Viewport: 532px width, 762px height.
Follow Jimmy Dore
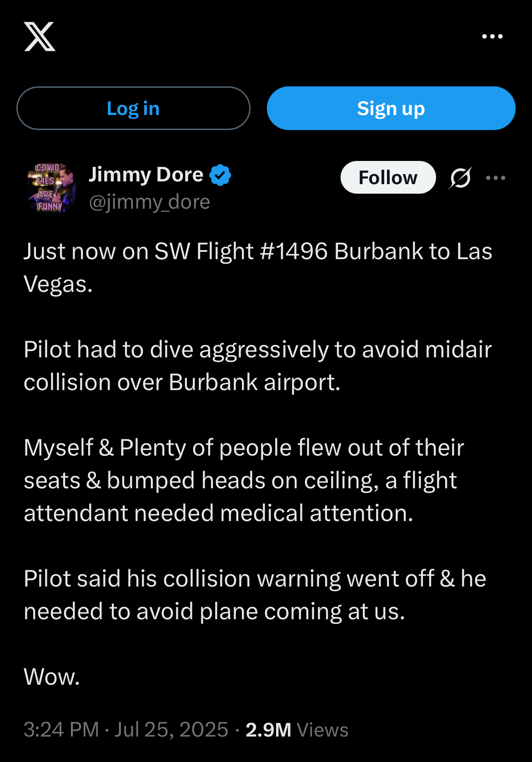pos(388,177)
